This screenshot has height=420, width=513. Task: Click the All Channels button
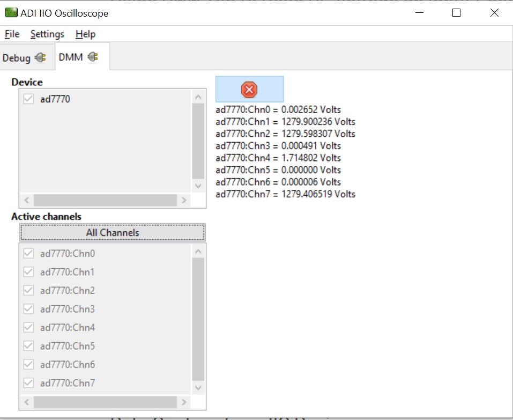(113, 232)
